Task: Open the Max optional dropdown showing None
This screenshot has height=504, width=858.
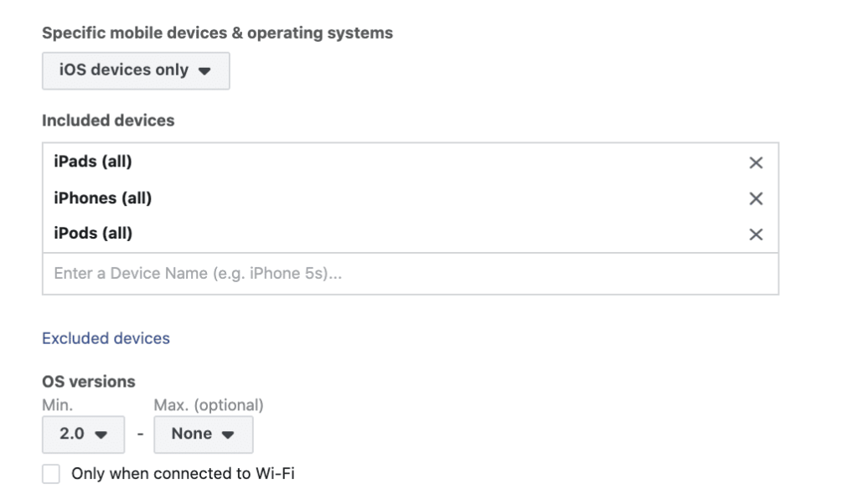Action: [x=203, y=433]
